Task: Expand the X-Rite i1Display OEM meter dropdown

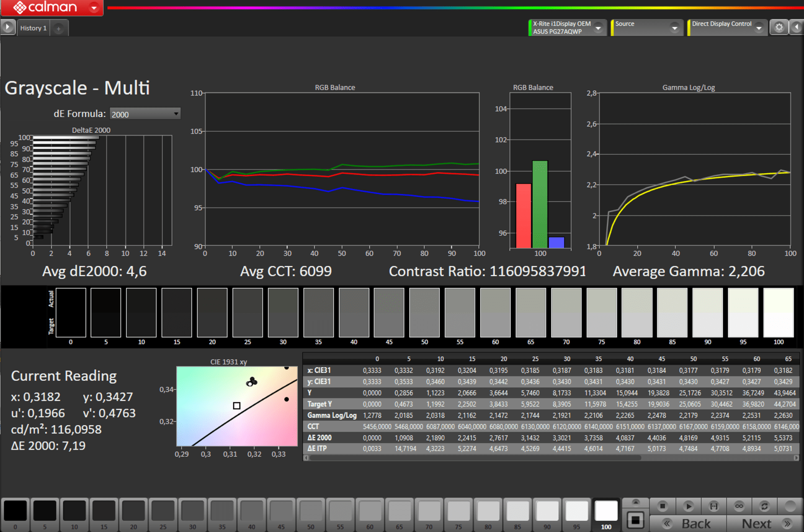Action: click(598, 28)
